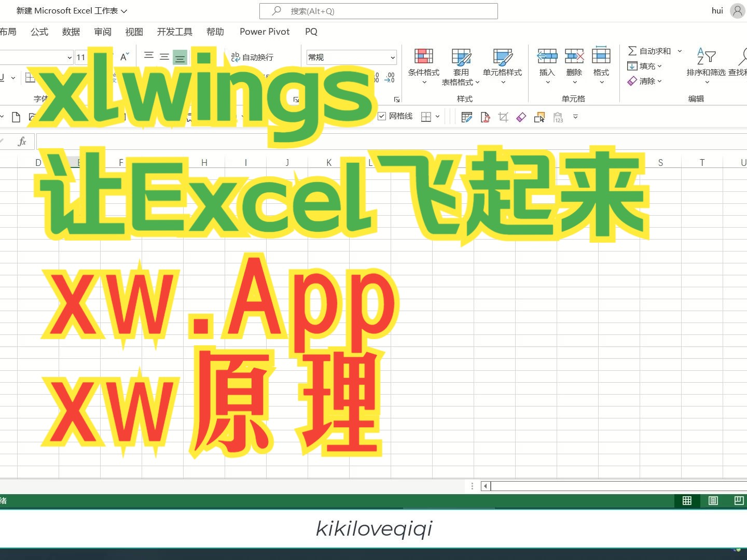
Task: Open the Fill (填充) dropdown
Action: (x=644, y=66)
